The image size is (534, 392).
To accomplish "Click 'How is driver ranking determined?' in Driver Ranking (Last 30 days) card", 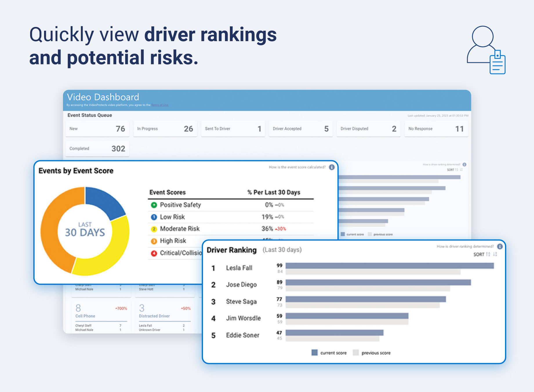I will [x=465, y=247].
